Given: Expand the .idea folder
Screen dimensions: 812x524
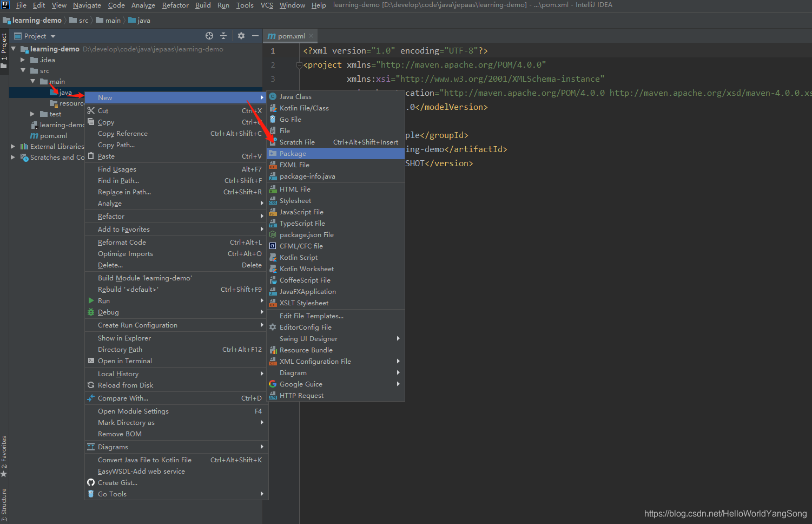Looking at the screenshot, I should pyautogui.click(x=23, y=60).
